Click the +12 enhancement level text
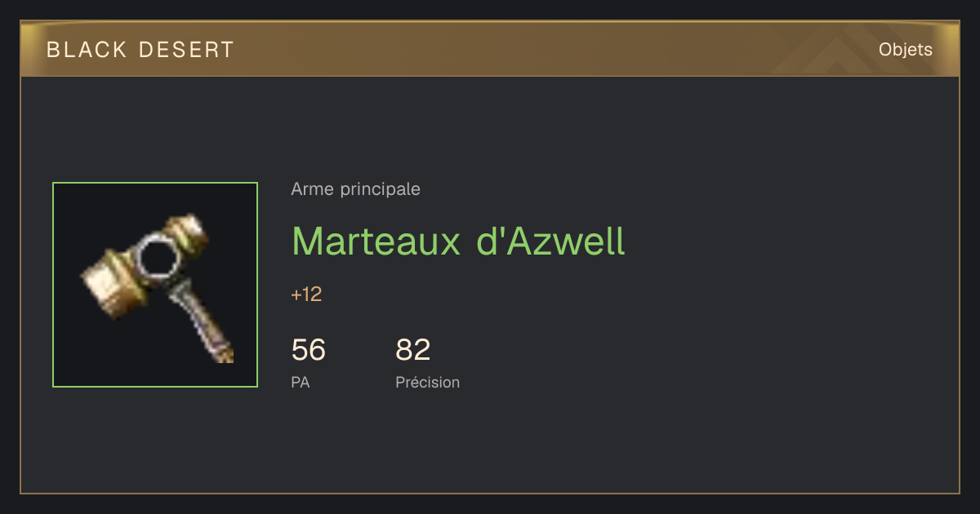The width and height of the screenshot is (980, 514). point(306,295)
